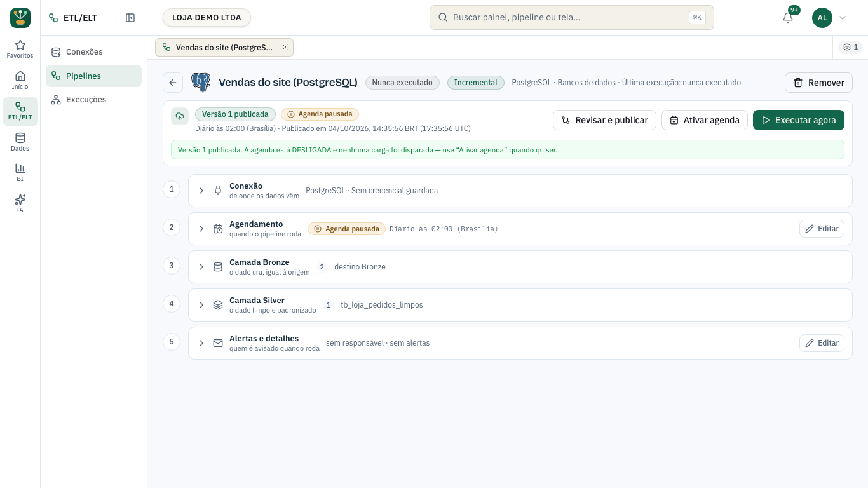Viewport: 868px width, 488px height.
Task: Open the notifications bell
Action: pyautogui.click(x=788, y=18)
